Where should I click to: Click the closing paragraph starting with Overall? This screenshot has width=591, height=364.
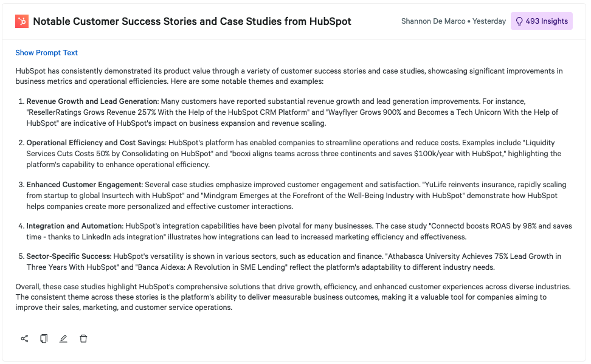pos(293,297)
